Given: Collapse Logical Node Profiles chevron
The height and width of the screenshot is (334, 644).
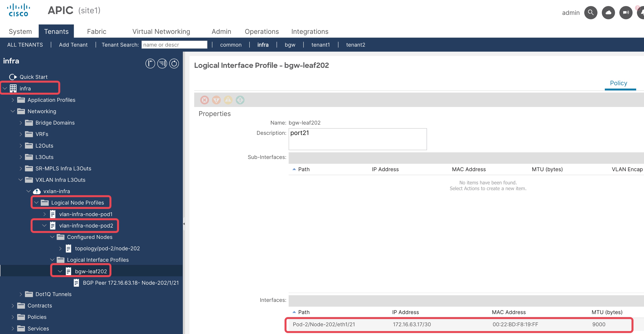Looking at the screenshot, I should point(36,203).
